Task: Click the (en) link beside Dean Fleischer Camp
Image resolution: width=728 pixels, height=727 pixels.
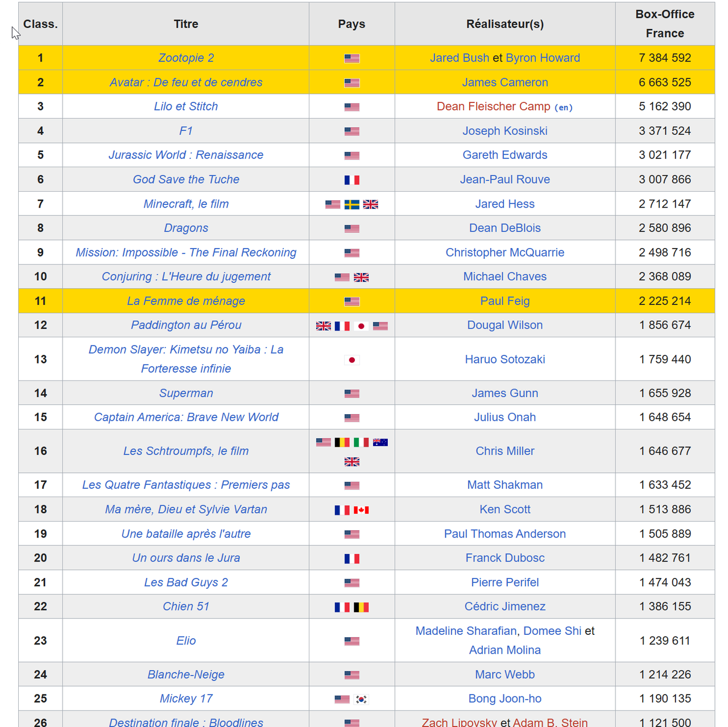Action: click(x=564, y=108)
